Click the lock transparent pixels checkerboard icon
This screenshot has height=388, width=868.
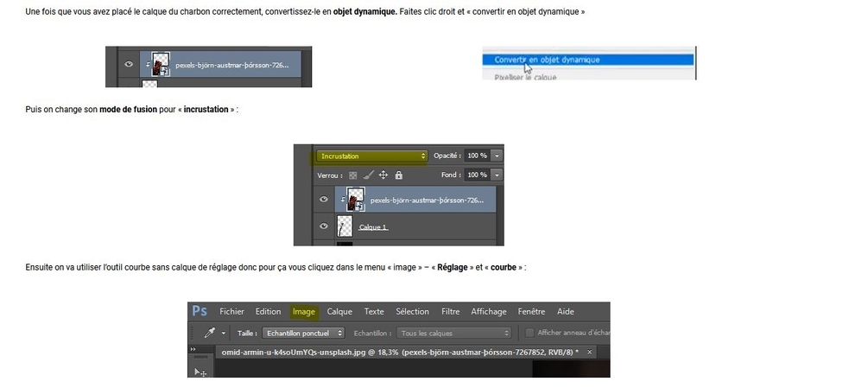tap(352, 175)
